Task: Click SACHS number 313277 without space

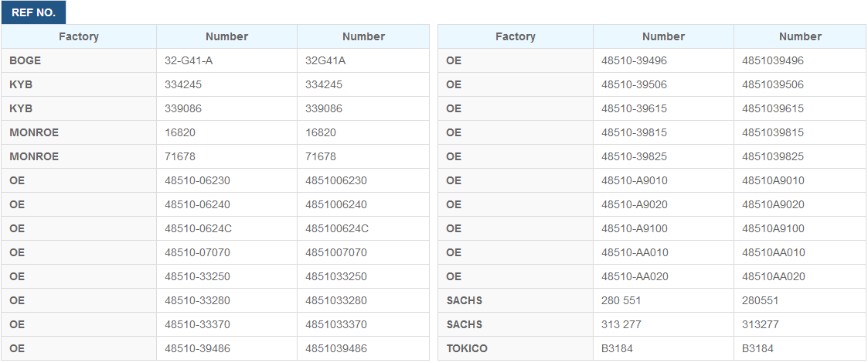Action: pyautogui.click(x=801, y=324)
